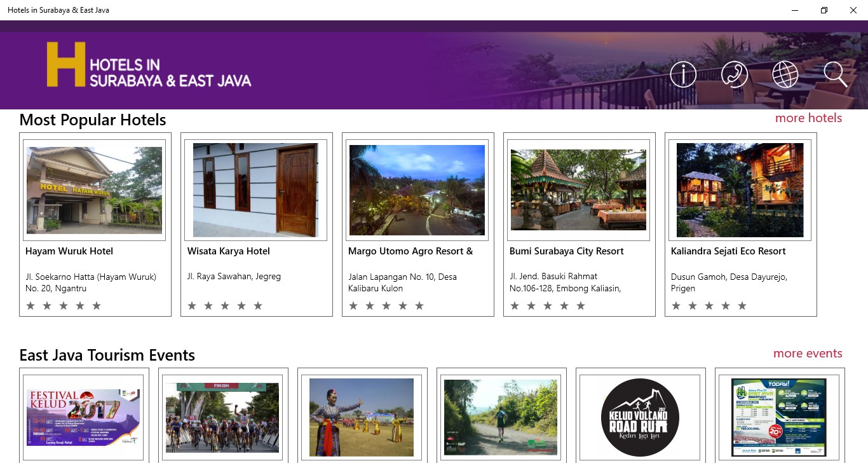Viewport: 868px width, 463px height.
Task: Click the stars under Wisata Karya Hotel
Action: (225, 306)
